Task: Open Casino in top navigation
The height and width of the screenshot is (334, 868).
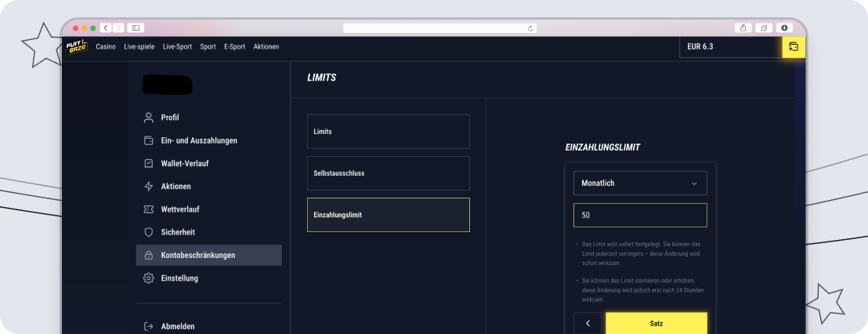Action: pyautogui.click(x=106, y=47)
